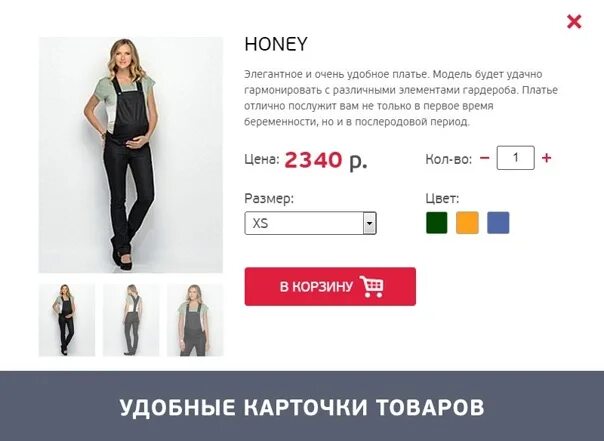Click the Размер label above the dropdown
The height and width of the screenshot is (441, 604).
pyautogui.click(x=269, y=198)
